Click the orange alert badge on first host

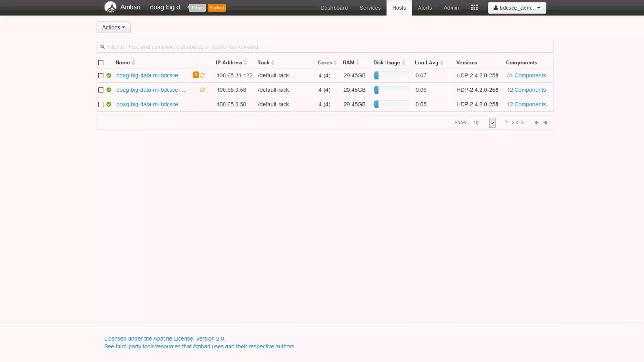pos(196,75)
